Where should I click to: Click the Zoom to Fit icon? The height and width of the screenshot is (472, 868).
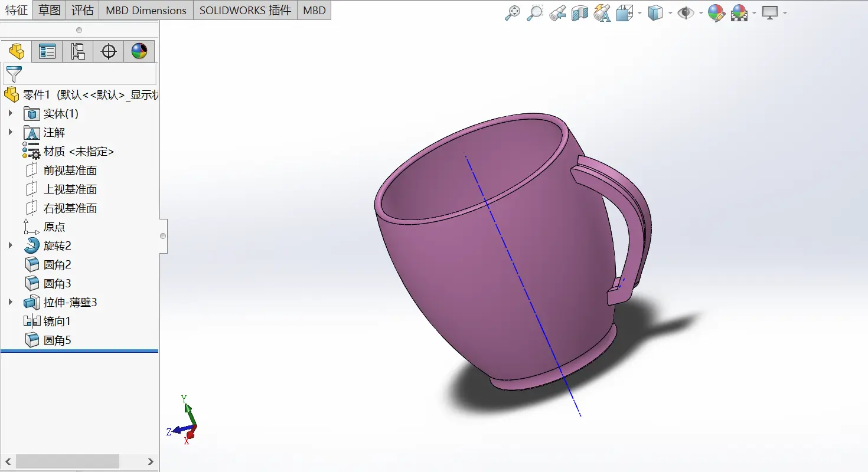click(513, 13)
